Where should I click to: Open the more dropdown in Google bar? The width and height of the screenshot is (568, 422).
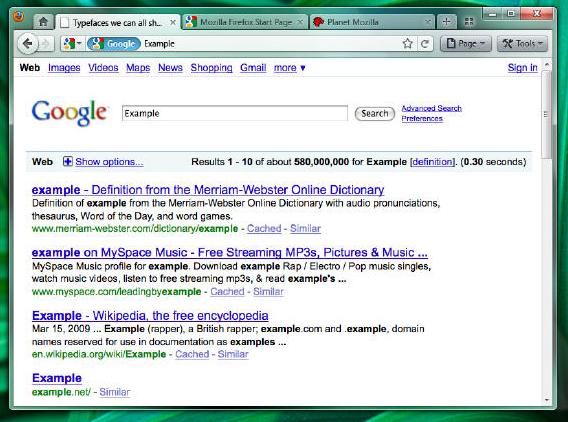click(289, 68)
